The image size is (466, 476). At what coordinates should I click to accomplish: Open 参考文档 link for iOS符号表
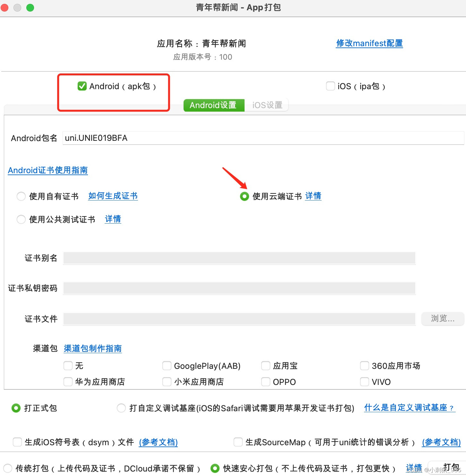[x=158, y=442]
